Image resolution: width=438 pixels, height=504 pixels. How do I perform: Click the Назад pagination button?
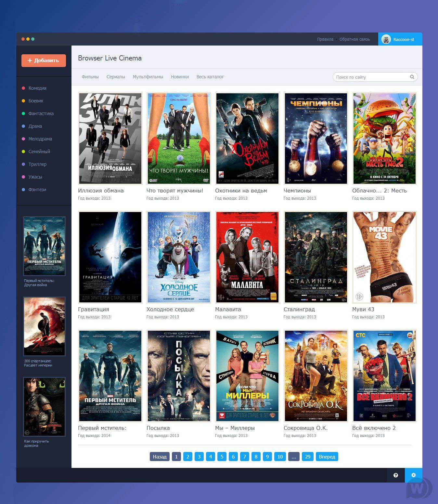160,457
